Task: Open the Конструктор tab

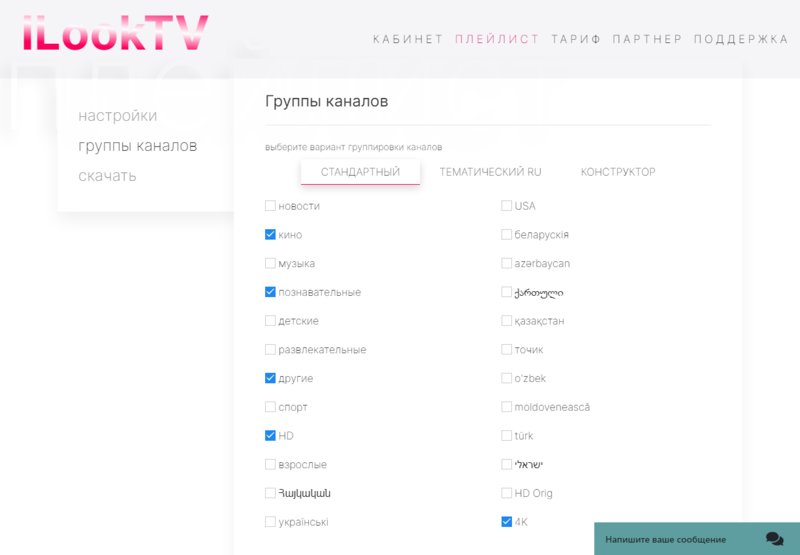Action: click(618, 172)
